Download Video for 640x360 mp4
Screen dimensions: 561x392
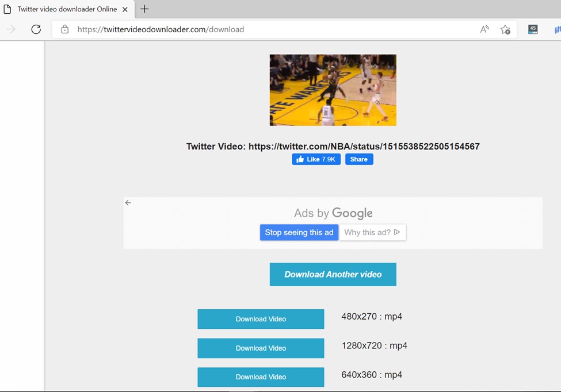[x=261, y=377]
